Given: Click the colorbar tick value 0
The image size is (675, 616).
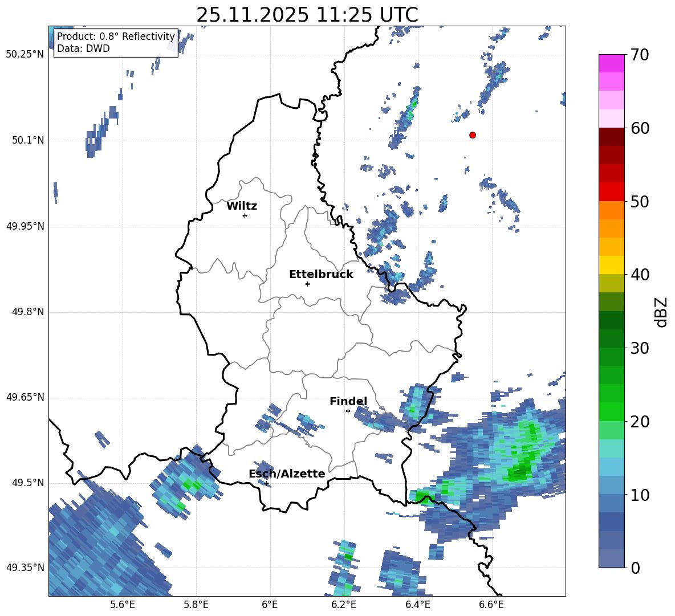Looking at the screenshot, I should [636, 568].
